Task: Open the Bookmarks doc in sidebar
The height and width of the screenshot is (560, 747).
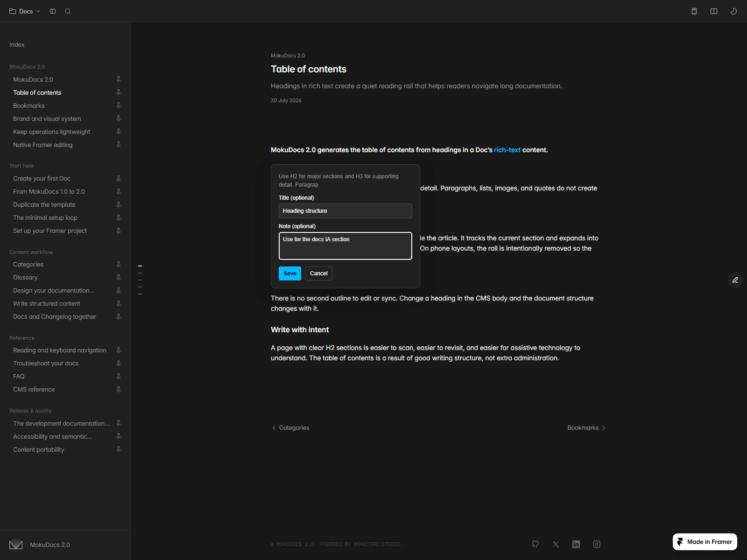Action: tap(29, 105)
